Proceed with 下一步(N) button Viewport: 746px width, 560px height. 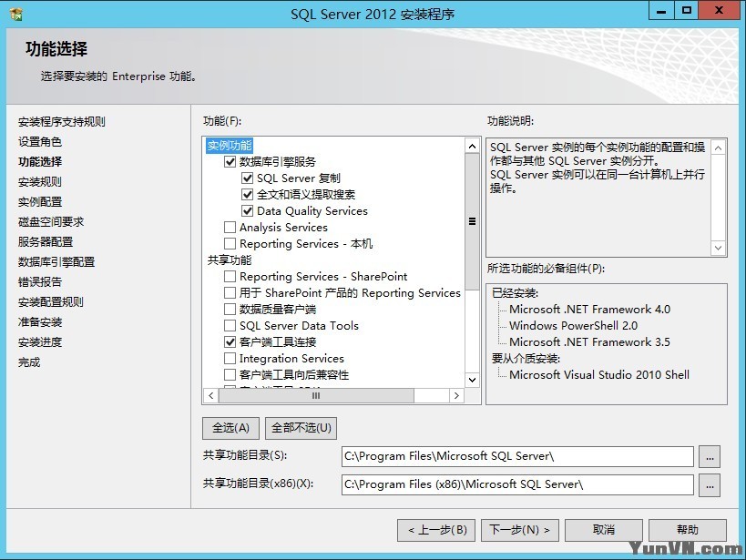520,530
